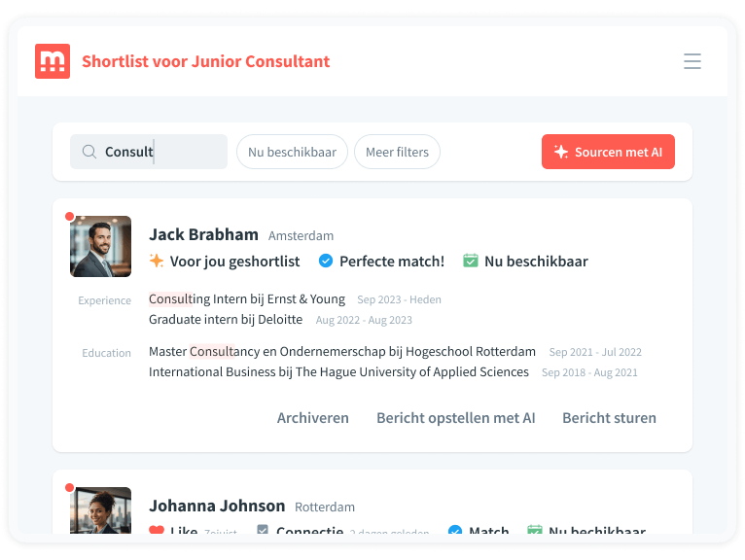745x560 pixels.
Task: Click 'Bericht sturen' on Jack's card
Action: [x=609, y=418]
